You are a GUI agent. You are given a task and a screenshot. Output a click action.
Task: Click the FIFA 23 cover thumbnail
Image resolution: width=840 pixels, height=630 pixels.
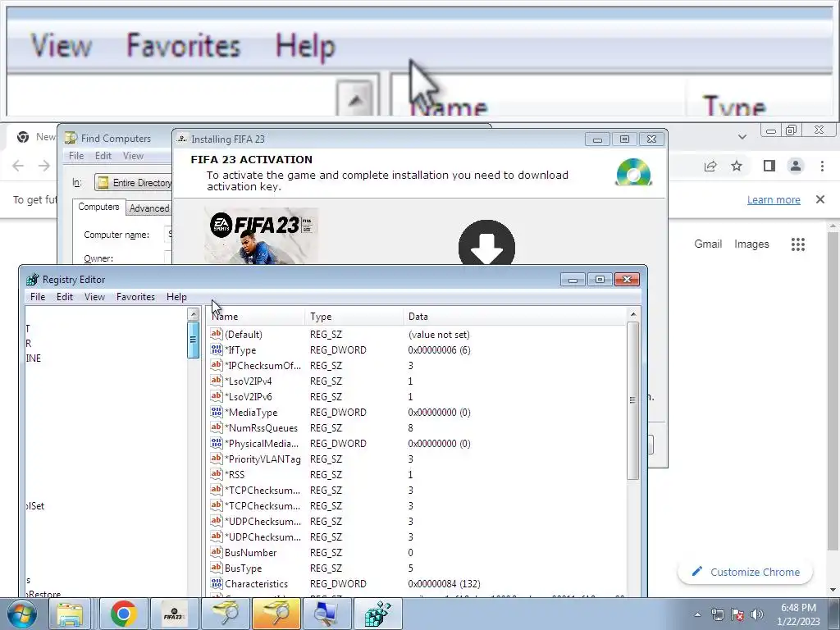(262, 235)
